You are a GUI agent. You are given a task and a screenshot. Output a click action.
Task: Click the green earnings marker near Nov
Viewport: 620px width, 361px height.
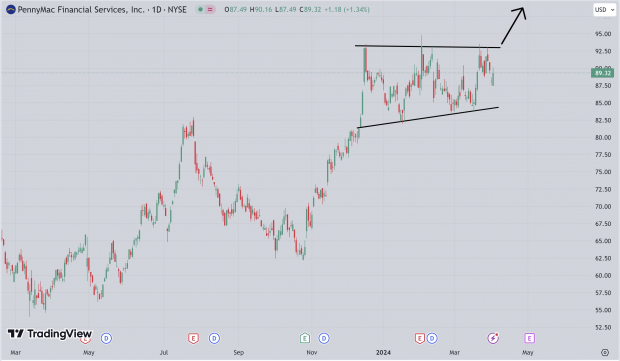[x=304, y=338]
